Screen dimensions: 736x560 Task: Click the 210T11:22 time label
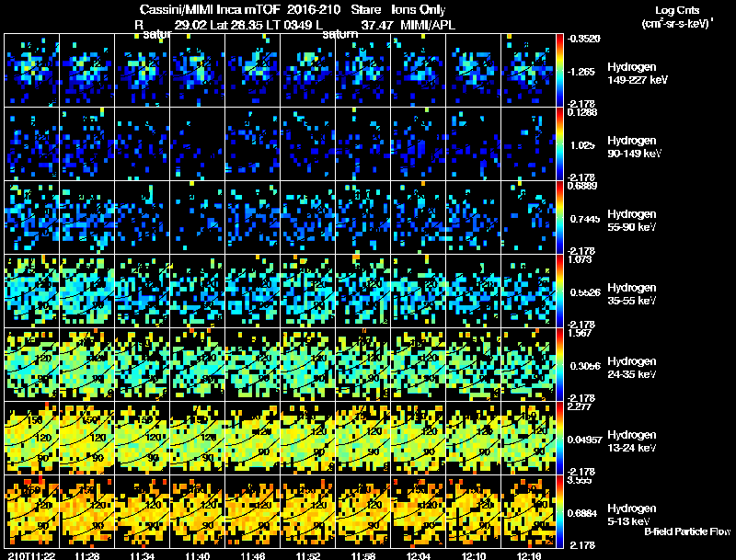pyautogui.click(x=29, y=555)
